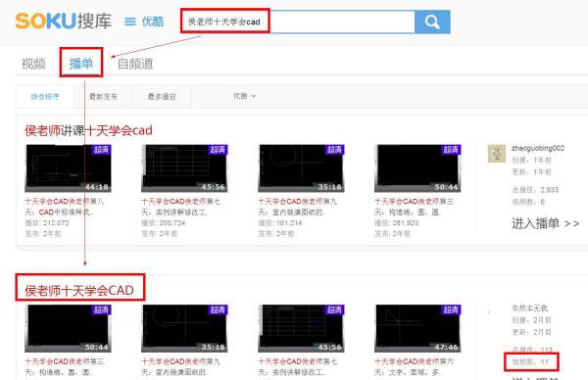Click 视频数 11 stat

coord(530,362)
